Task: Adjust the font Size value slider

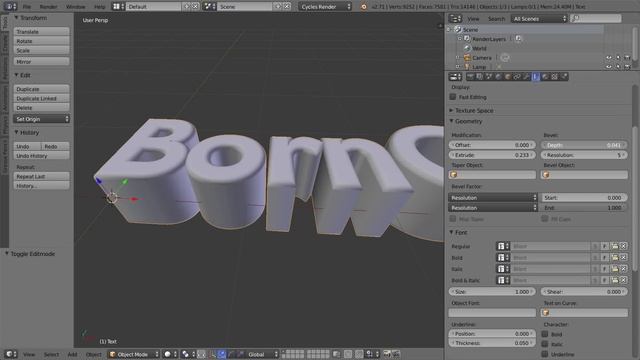Action: point(492,291)
